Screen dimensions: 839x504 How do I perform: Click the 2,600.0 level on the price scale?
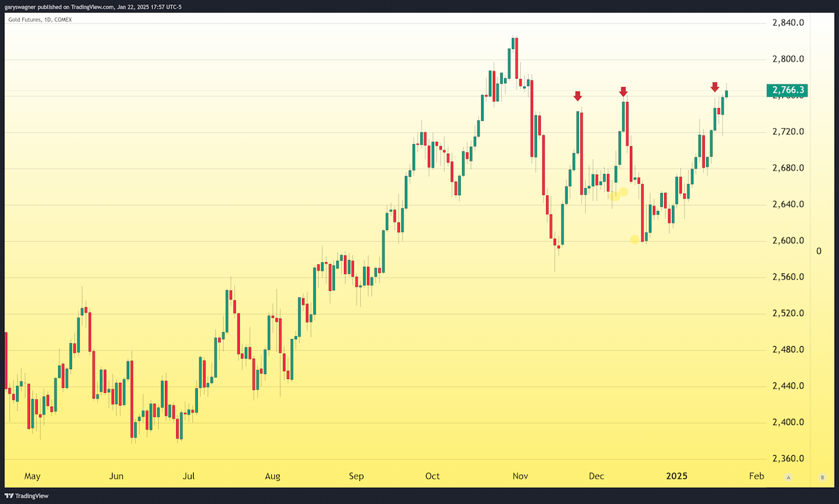pyautogui.click(x=788, y=241)
